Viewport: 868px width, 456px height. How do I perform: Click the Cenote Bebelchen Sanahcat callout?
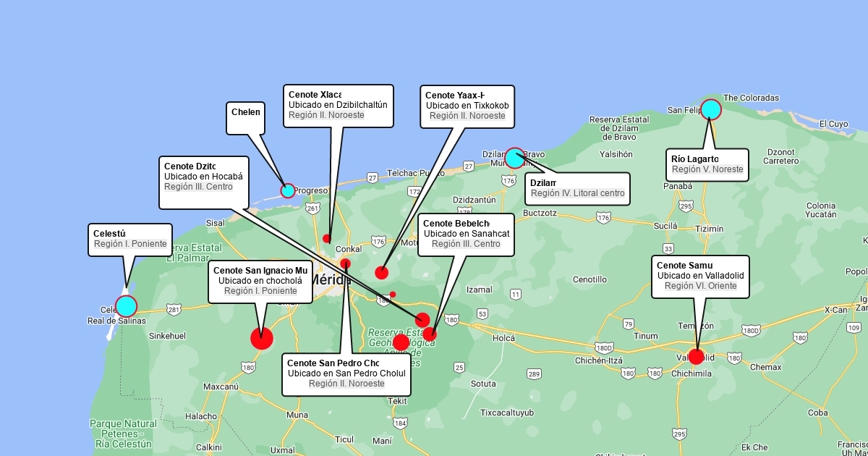point(466,235)
